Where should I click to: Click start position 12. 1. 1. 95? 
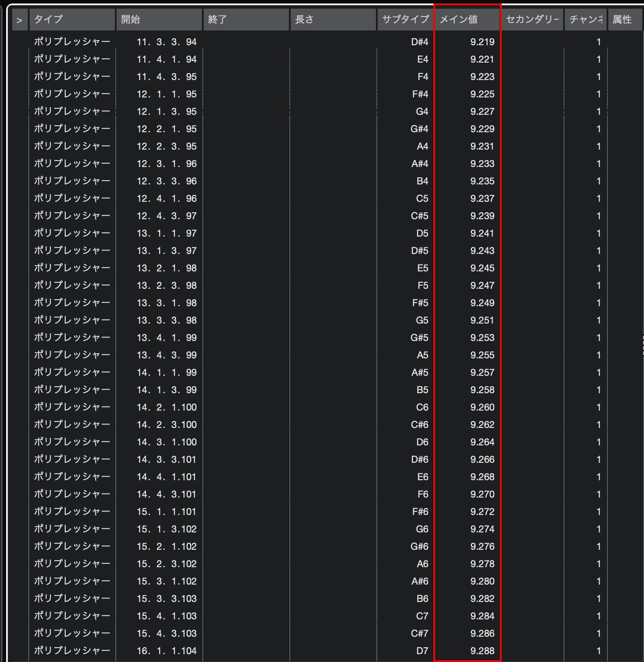pos(167,94)
